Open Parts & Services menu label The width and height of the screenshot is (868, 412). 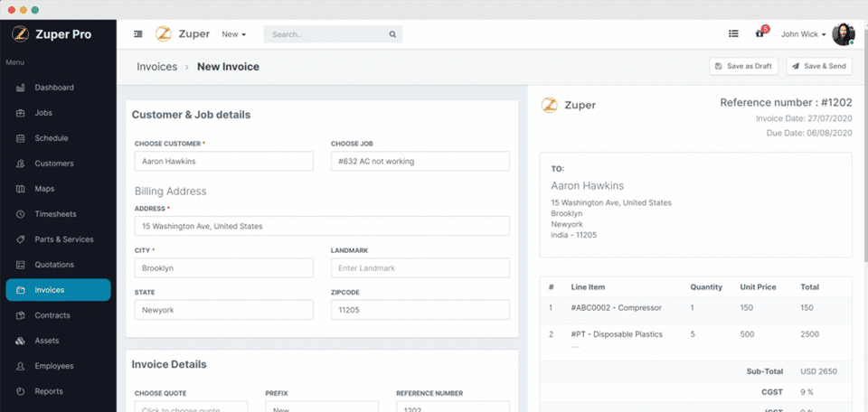(64, 239)
